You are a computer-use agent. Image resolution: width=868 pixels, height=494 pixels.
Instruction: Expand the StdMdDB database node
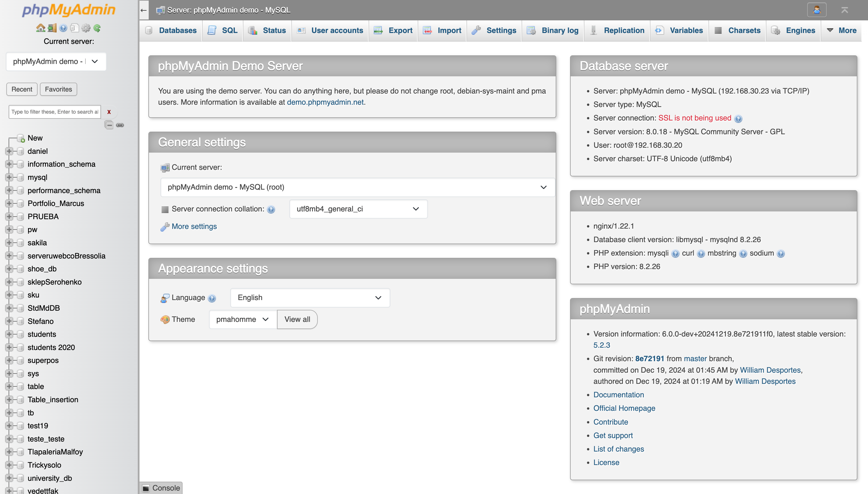pyautogui.click(x=9, y=308)
